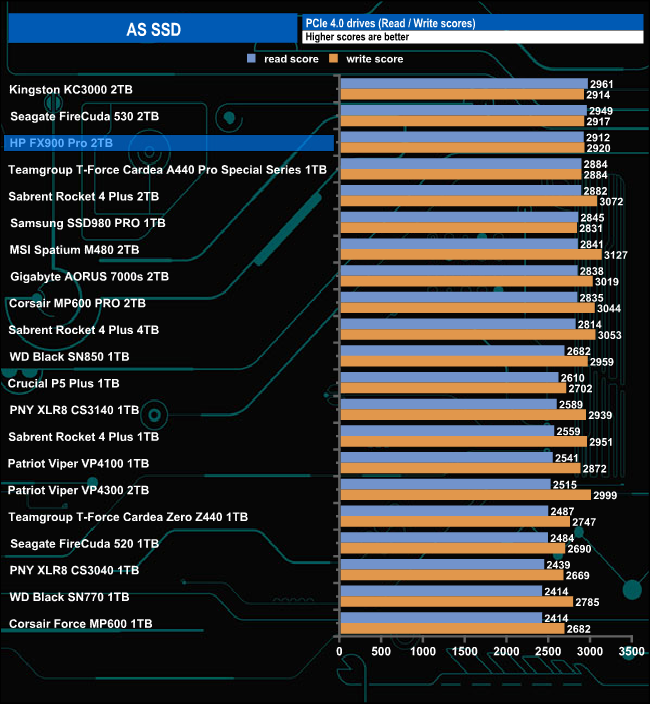Select the WD Black SN770 1TB label
Image resolution: width=650 pixels, height=704 pixels.
(x=70, y=597)
